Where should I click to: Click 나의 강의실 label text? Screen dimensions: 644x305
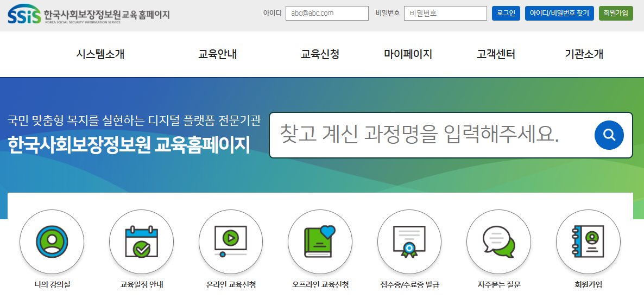click(x=52, y=284)
